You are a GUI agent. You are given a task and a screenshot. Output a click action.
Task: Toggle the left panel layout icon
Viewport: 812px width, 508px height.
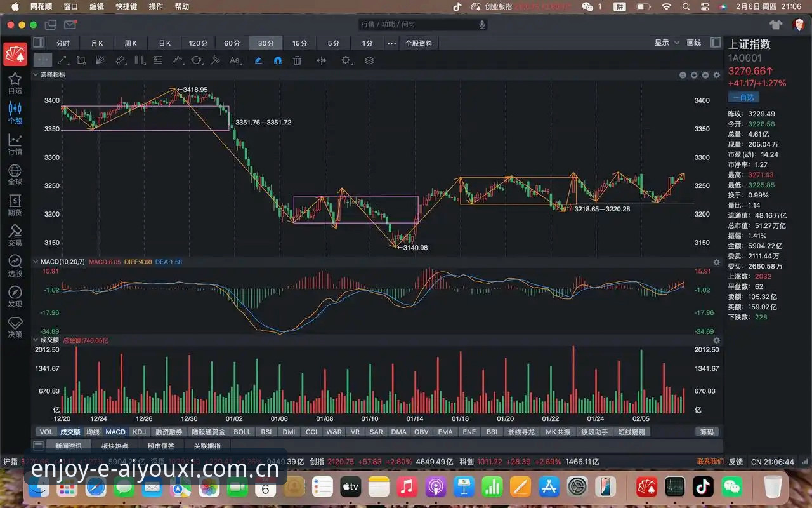click(38, 43)
